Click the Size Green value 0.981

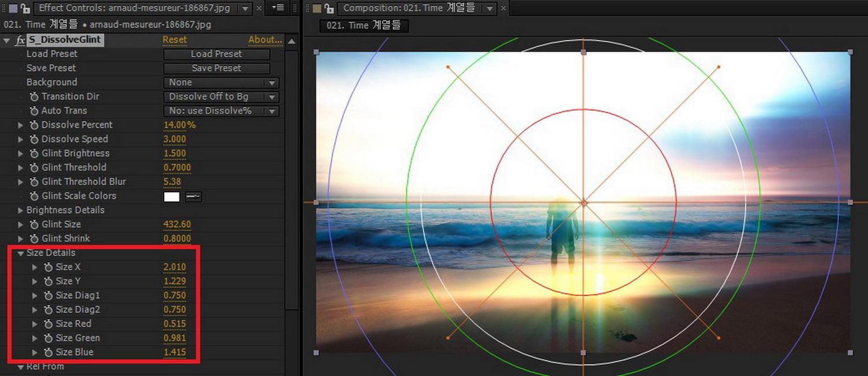tap(175, 338)
